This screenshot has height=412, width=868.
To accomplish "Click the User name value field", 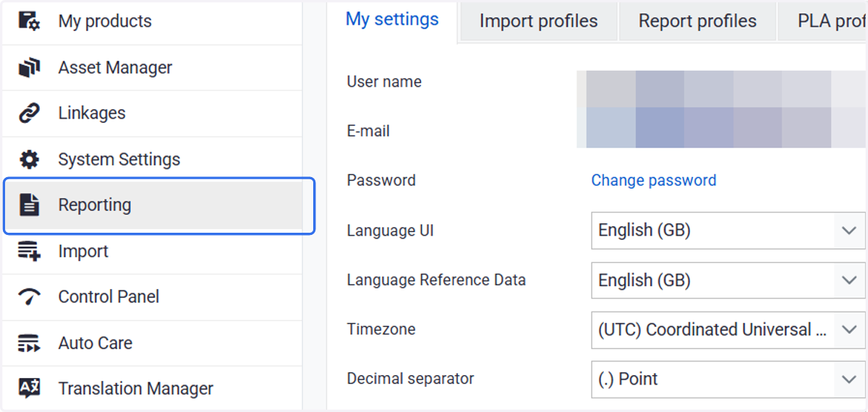I will tap(722, 88).
